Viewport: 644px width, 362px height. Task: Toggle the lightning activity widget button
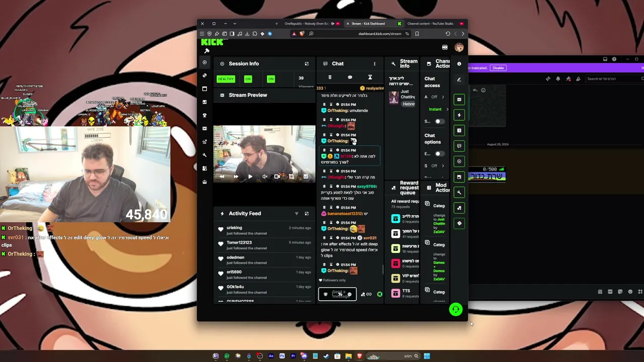pyautogui.click(x=459, y=115)
